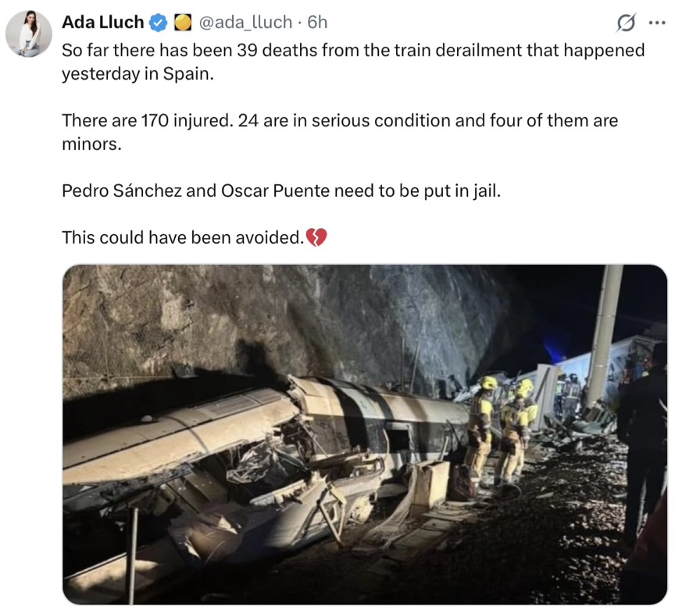Open Ada Lluch's profile picture
The height and width of the screenshot is (616, 675).
29,34
